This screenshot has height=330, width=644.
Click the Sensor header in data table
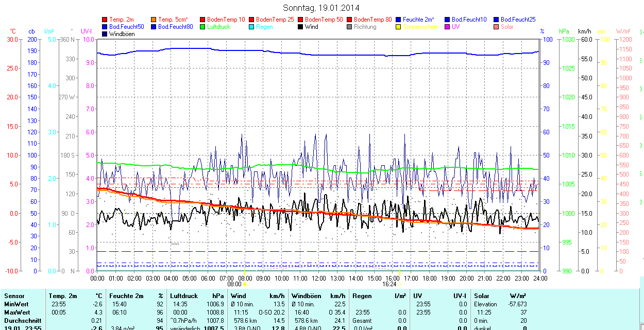click(14, 296)
